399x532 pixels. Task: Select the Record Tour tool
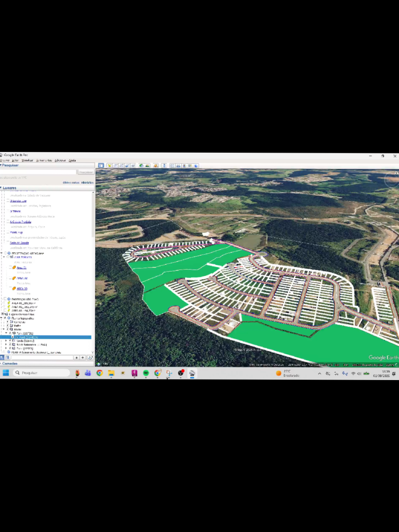(133, 165)
